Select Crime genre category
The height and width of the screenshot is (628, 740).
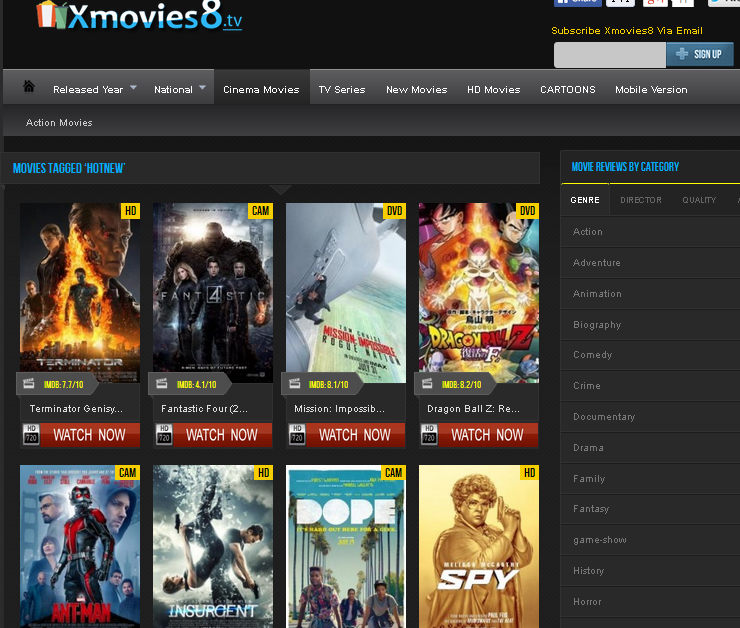click(587, 385)
